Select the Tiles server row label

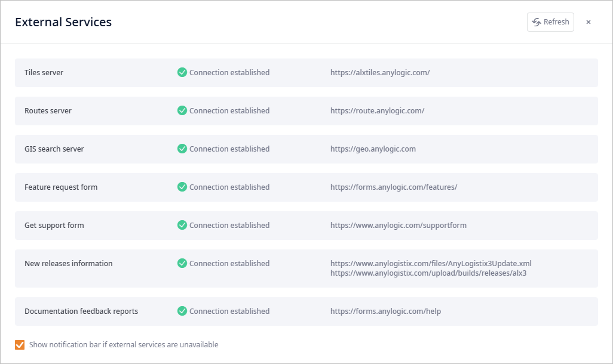click(x=44, y=72)
